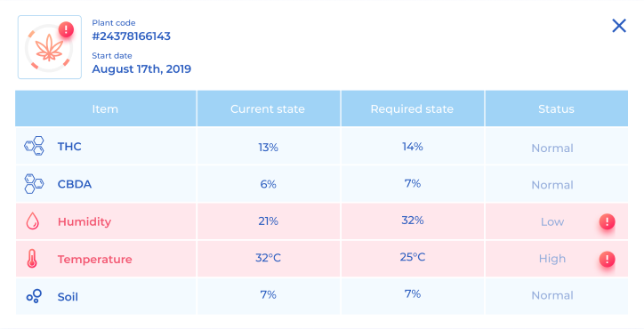Click the Current state column header

269,108
